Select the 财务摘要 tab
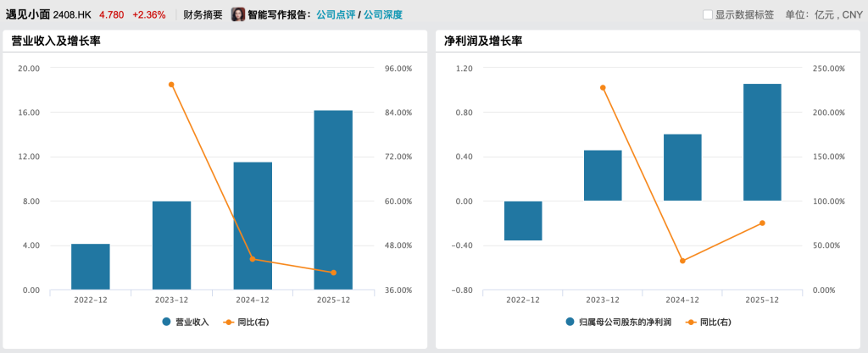The width and height of the screenshot is (868, 353). pyautogui.click(x=203, y=14)
